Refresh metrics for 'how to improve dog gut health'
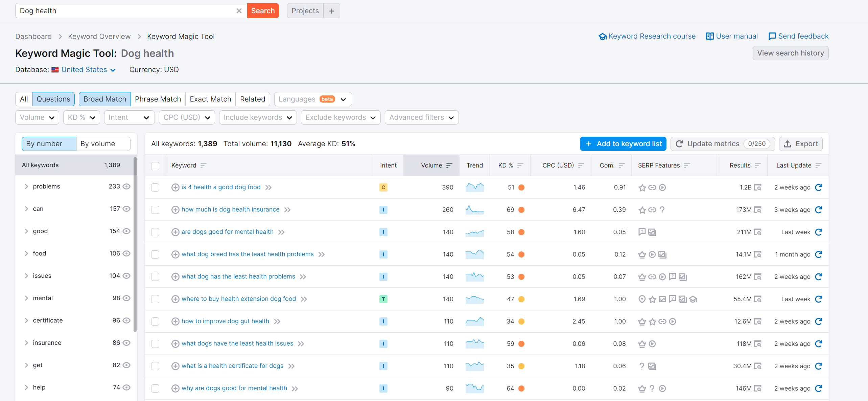 click(819, 321)
